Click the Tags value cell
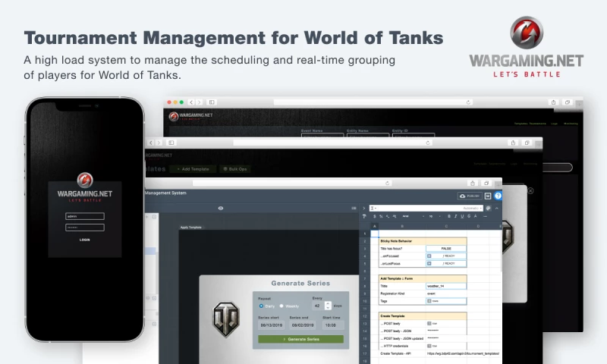This screenshot has width=607, height=364. (446, 301)
